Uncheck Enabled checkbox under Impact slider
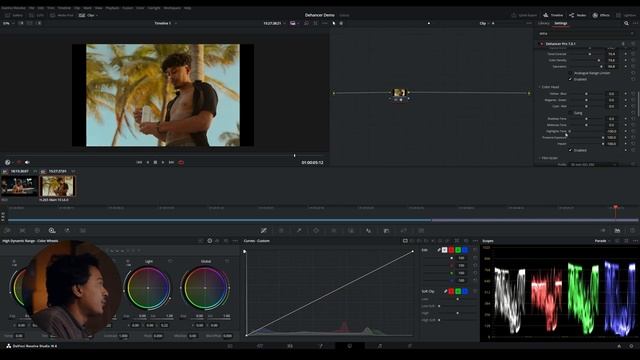This screenshot has height=360, width=640. (x=571, y=150)
